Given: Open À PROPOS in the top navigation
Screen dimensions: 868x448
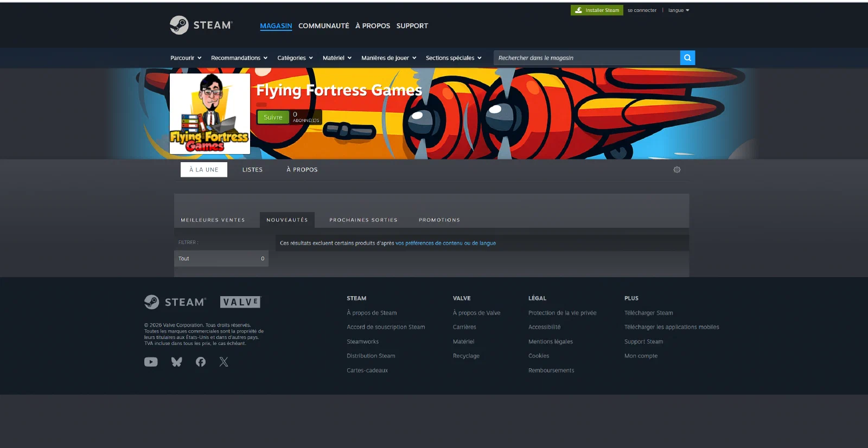Looking at the screenshot, I should click(373, 25).
